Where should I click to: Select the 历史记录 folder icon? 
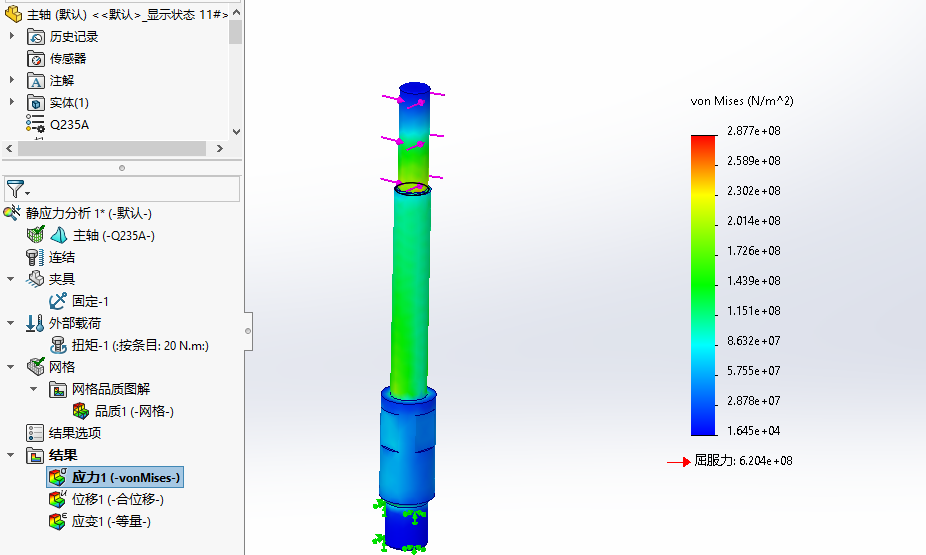[x=35, y=37]
